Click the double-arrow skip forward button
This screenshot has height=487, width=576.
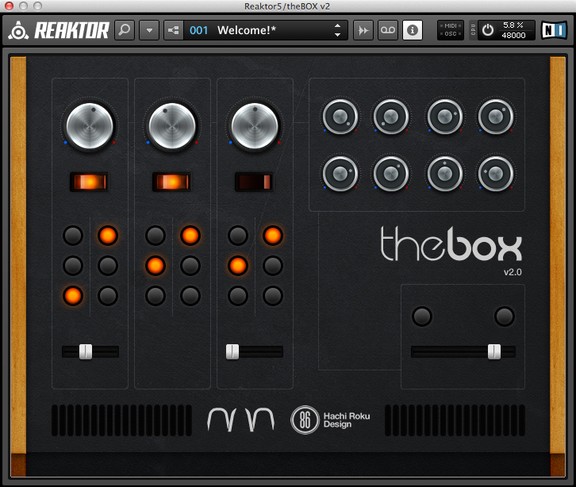tap(363, 30)
